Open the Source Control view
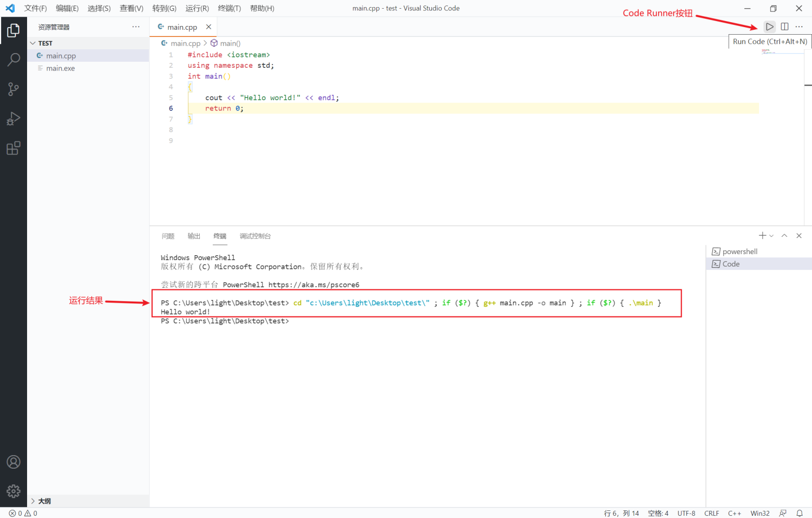The width and height of the screenshot is (812, 518). click(14, 89)
